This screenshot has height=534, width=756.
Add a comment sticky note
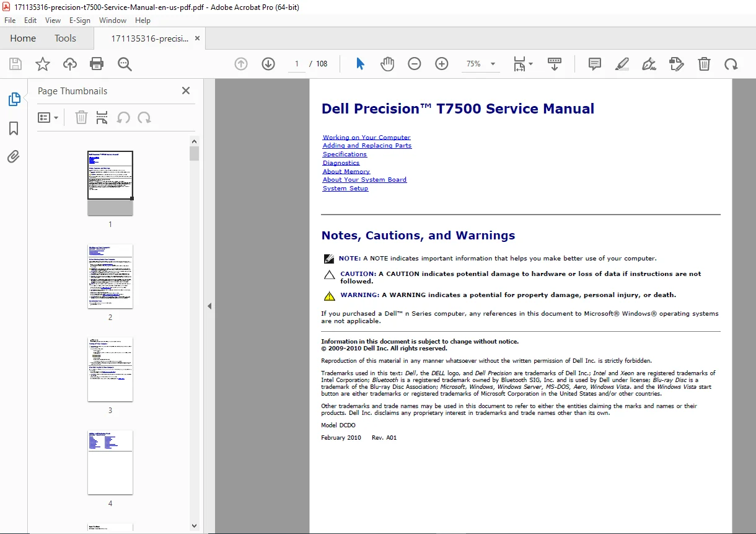pyautogui.click(x=595, y=64)
